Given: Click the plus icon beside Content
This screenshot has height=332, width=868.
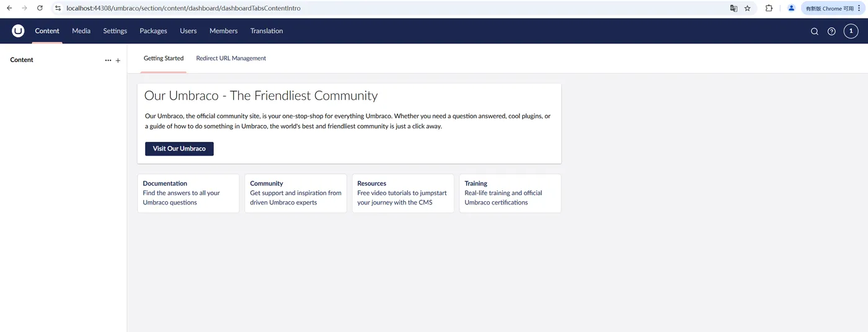Looking at the screenshot, I should (118, 61).
